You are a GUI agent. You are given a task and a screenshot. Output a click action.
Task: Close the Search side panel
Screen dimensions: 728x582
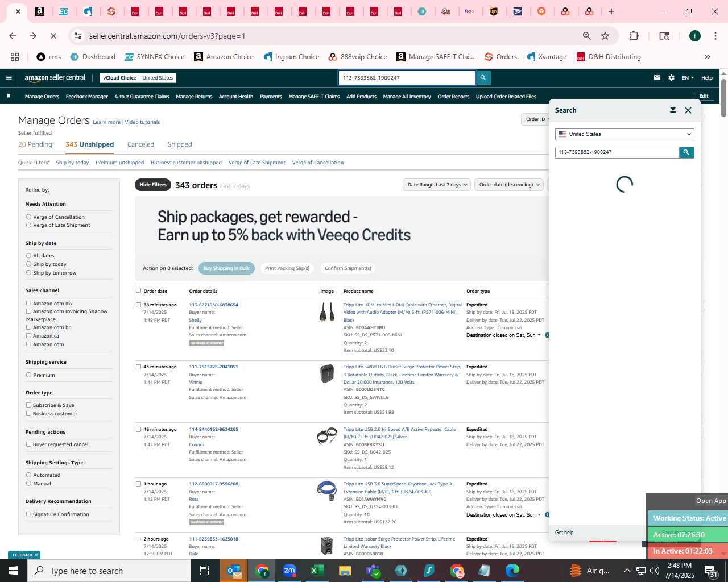tap(688, 110)
